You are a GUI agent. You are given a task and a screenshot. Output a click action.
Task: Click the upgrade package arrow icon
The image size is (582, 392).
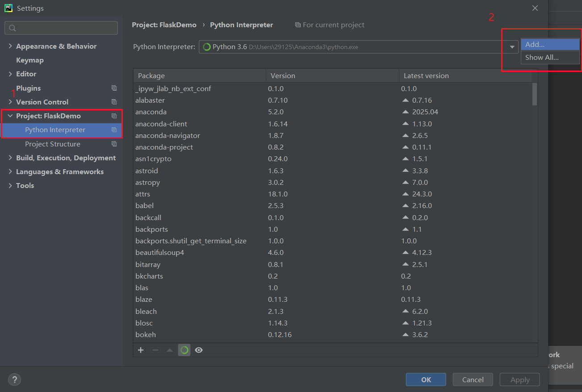point(169,350)
